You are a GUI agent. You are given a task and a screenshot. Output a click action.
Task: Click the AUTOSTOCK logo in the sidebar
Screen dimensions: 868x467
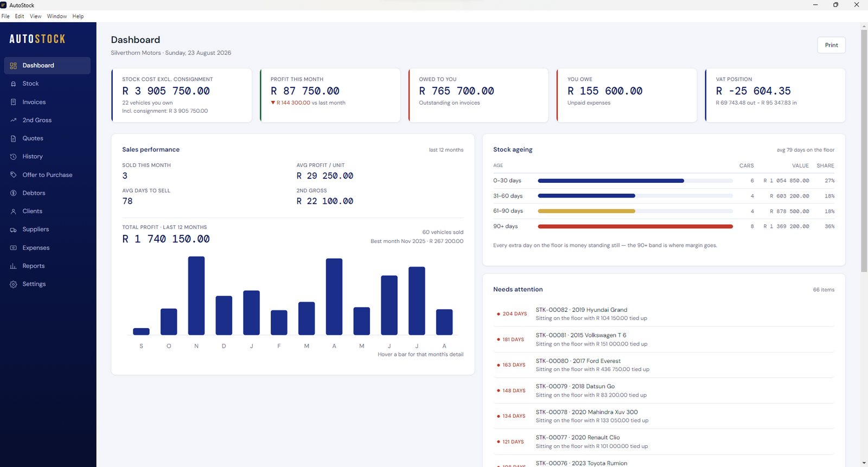[37, 39]
